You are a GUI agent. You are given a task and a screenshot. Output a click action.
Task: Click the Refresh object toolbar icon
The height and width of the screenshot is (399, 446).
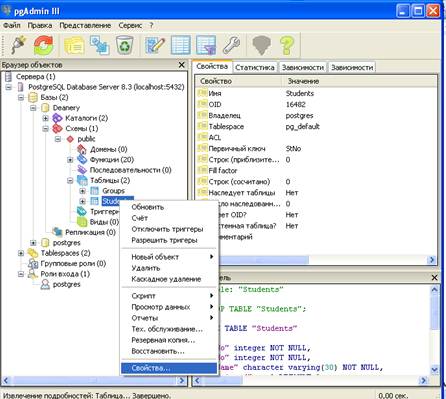(x=44, y=45)
